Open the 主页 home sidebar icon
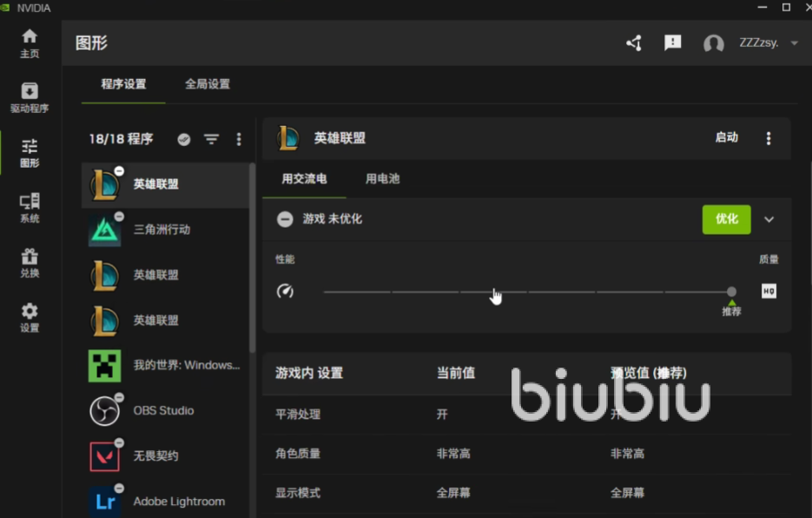The height and width of the screenshot is (518, 812). coord(30,43)
